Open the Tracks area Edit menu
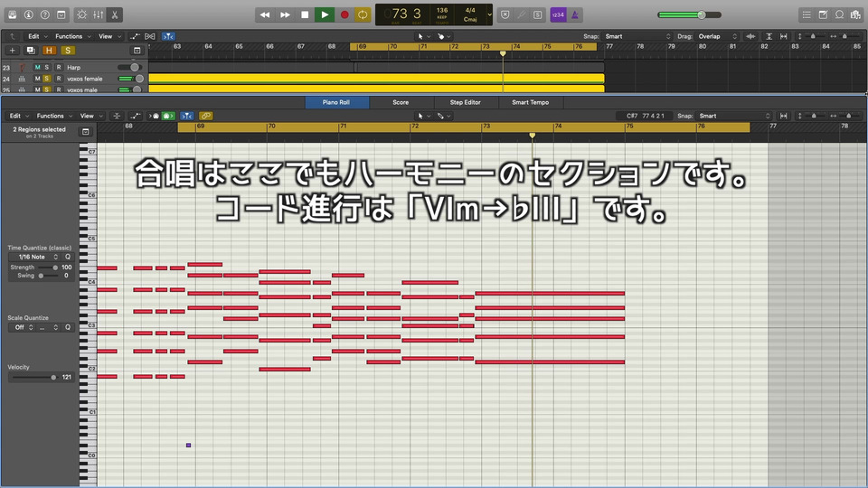The height and width of the screenshot is (488, 868). pyautogui.click(x=38, y=36)
